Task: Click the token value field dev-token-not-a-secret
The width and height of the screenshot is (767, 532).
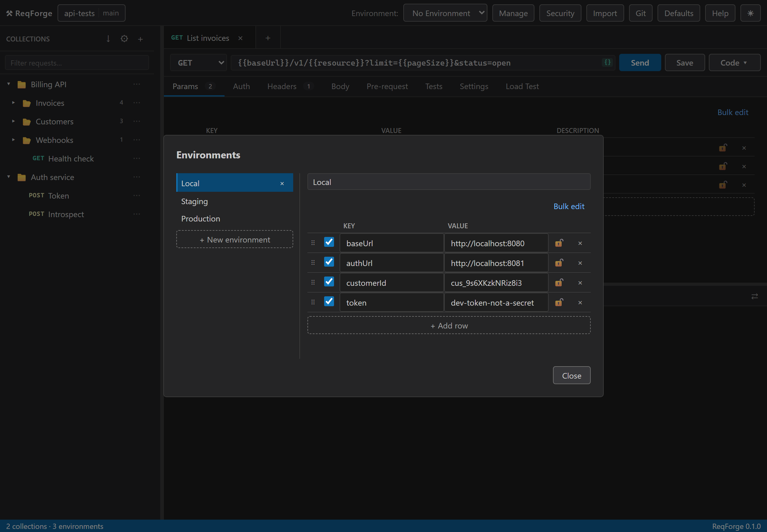Action: tap(496, 303)
